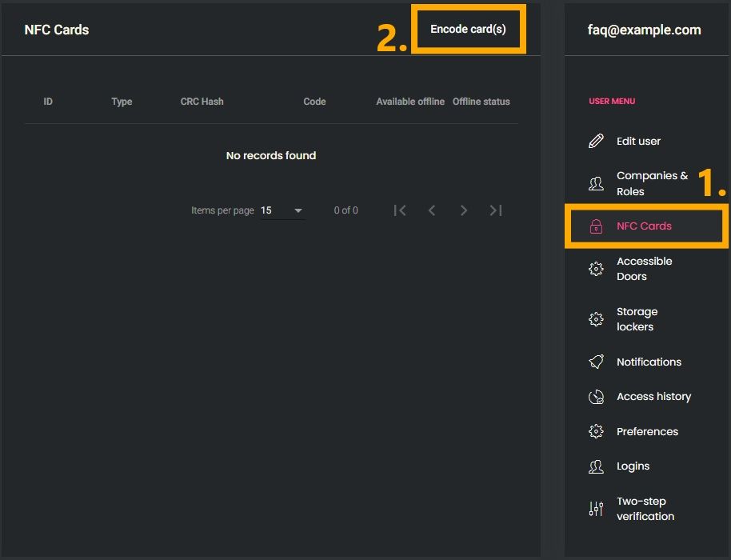Click the Companies & Roles person icon
Image resolution: width=731 pixels, height=560 pixels.
(x=596, y=184)
